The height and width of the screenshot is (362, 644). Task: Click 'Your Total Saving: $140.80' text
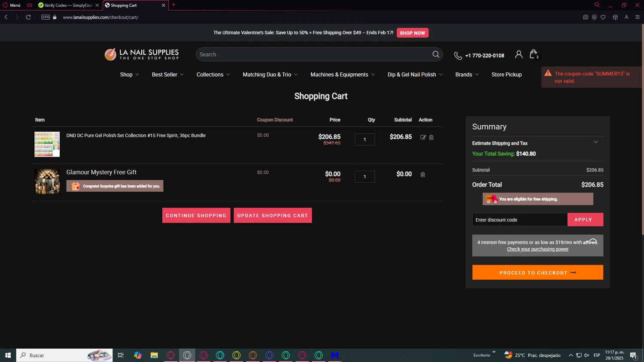pyautogui.click(x=504, y=154)
